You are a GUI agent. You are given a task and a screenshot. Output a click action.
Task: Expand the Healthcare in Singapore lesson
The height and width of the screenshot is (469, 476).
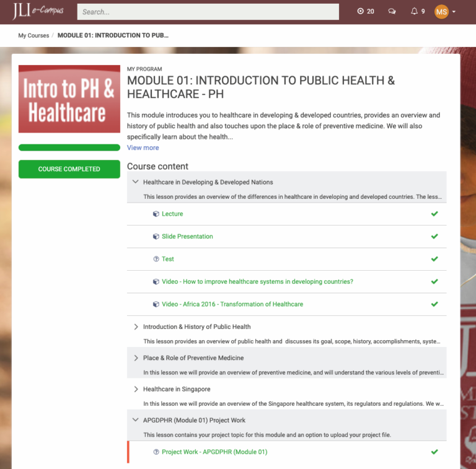[x=136, y=389]
